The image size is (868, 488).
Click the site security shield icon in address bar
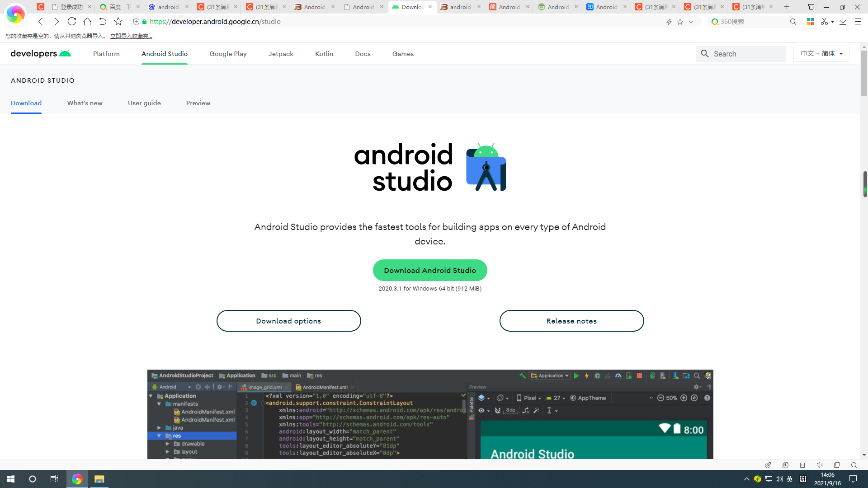point(137,22)
